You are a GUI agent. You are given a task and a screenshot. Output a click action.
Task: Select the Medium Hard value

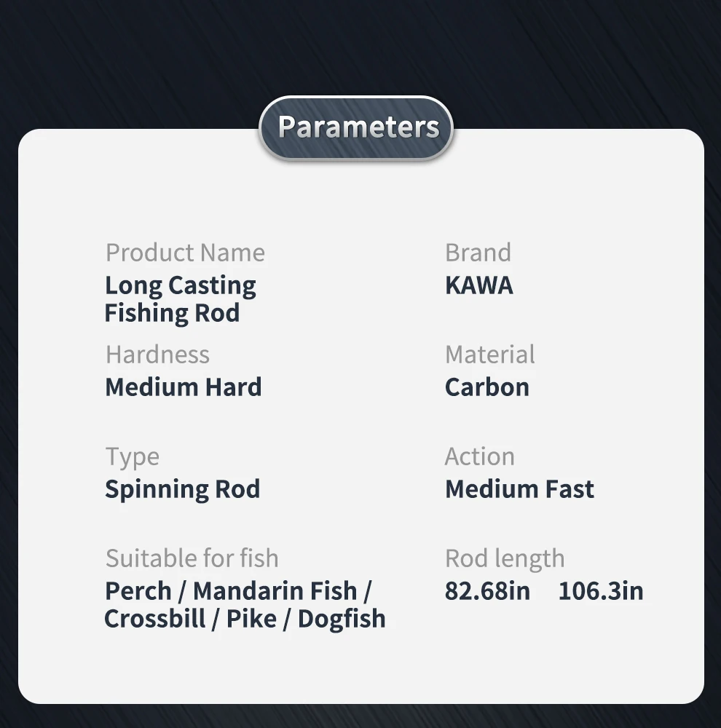(x=183, y=387)
